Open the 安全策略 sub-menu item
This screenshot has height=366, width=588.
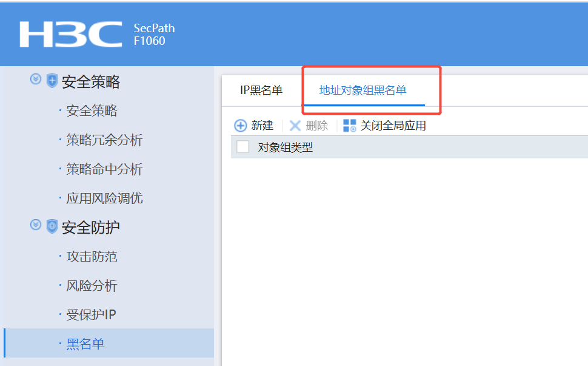pos(92,111)
